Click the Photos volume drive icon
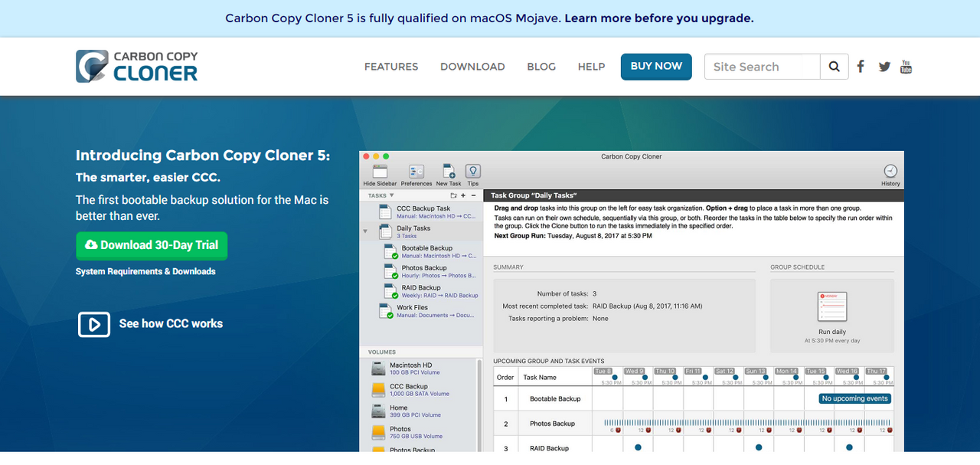The height and width of the screenshot is (465, 980). point(378,433)
